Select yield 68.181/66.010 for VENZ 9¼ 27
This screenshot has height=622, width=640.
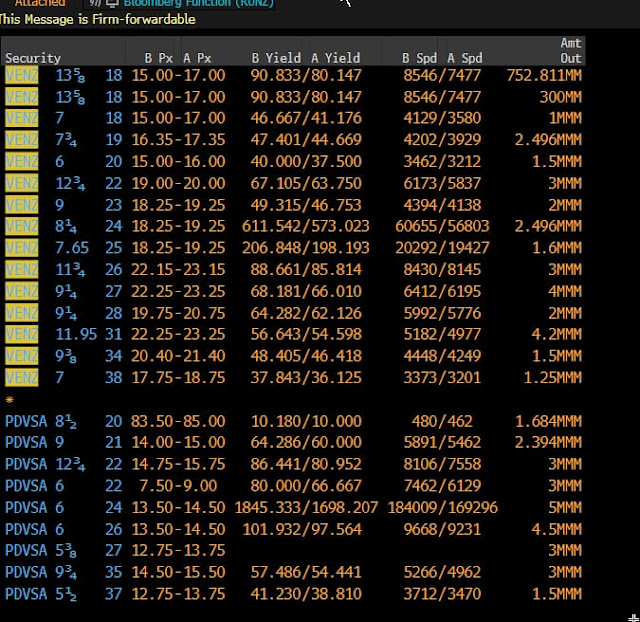(x=306, y=291)
